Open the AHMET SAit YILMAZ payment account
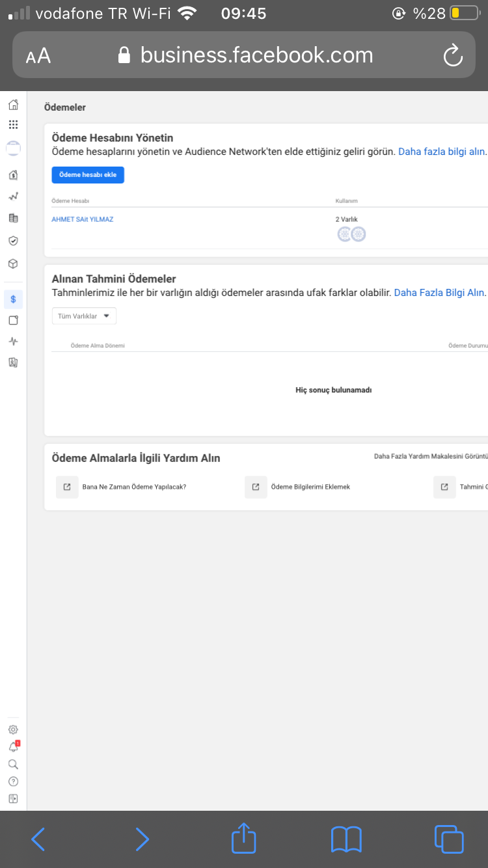This screenshot has height=868, width=488. [83, 219]
